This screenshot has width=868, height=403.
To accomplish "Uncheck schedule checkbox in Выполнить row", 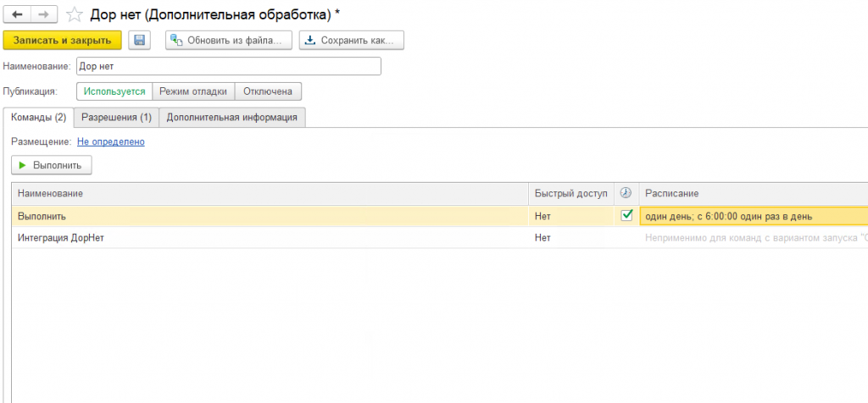I will [x=626, y=216].
